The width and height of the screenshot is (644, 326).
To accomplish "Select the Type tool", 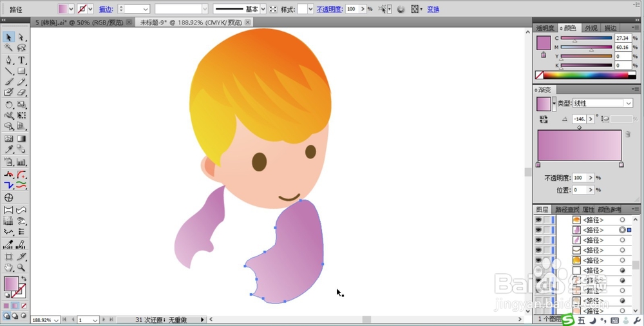I will click(21, 61).
